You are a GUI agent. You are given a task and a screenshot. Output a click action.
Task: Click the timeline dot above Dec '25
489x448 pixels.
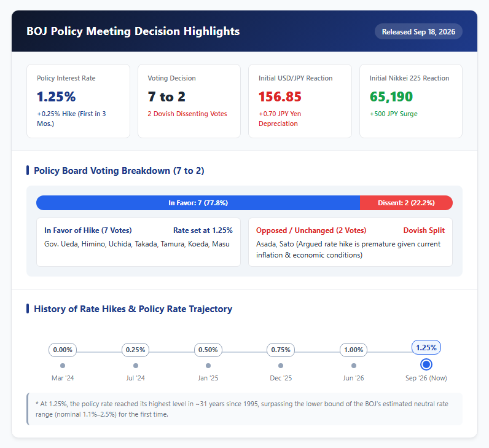tap(281, 365)
